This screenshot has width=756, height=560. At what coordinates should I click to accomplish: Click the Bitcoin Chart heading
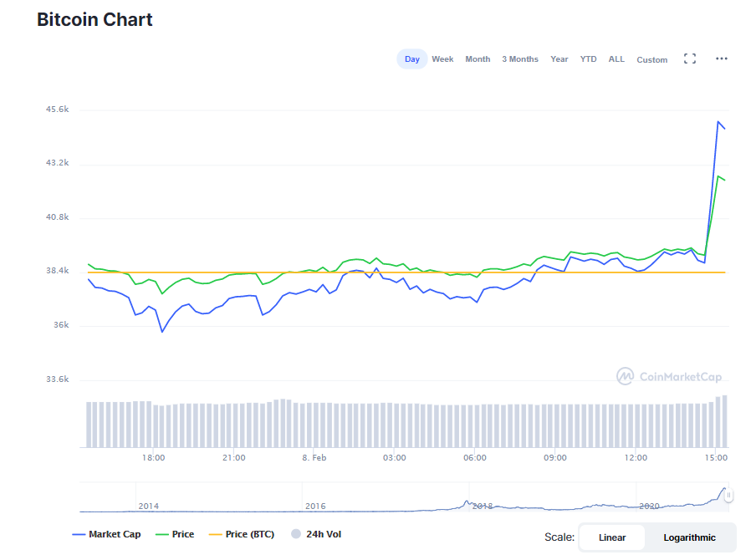(94, 20)
